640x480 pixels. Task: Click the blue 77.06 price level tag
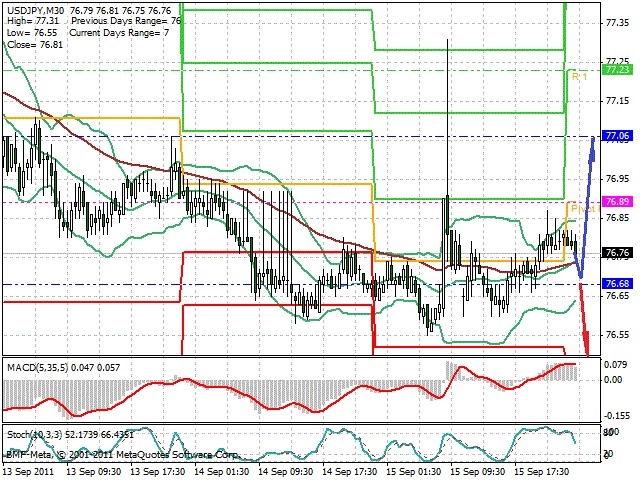coord(618,136)
